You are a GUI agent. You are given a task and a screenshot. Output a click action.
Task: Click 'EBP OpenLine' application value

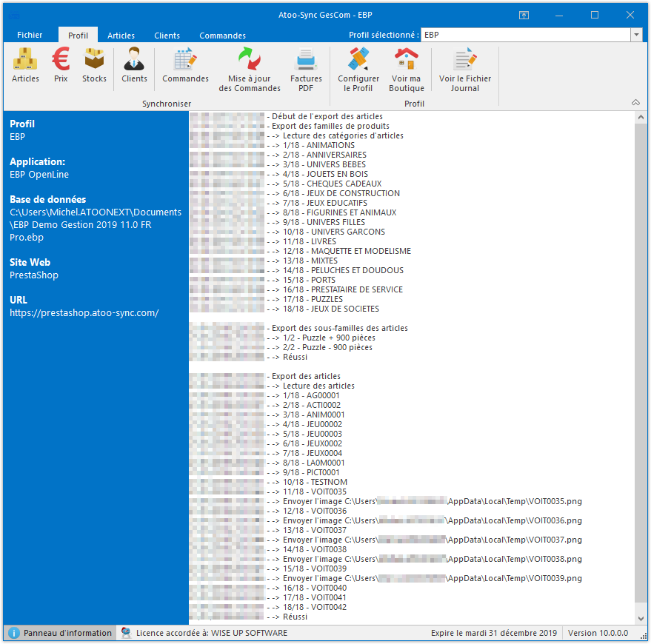(39, 175)
